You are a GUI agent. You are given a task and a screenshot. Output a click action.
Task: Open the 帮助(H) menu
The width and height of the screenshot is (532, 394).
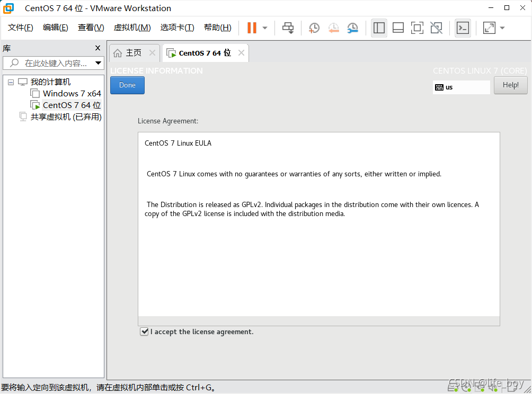(217, 28)
